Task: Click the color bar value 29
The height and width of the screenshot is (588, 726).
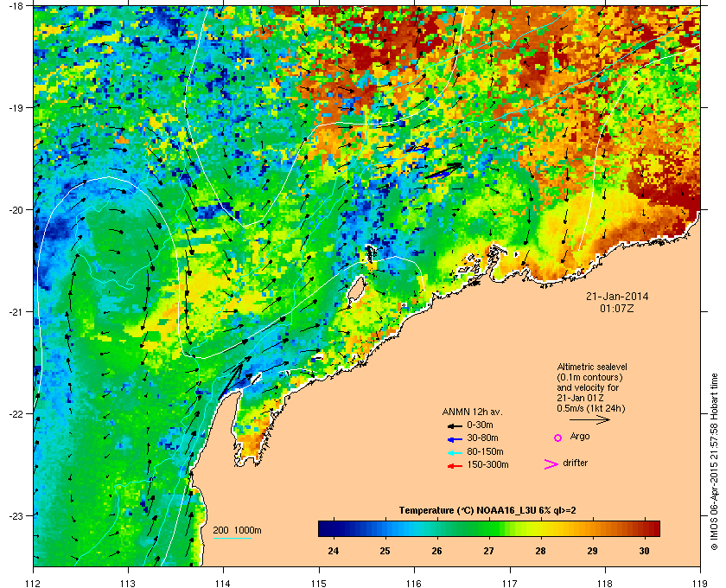Action: pos(592,551)
